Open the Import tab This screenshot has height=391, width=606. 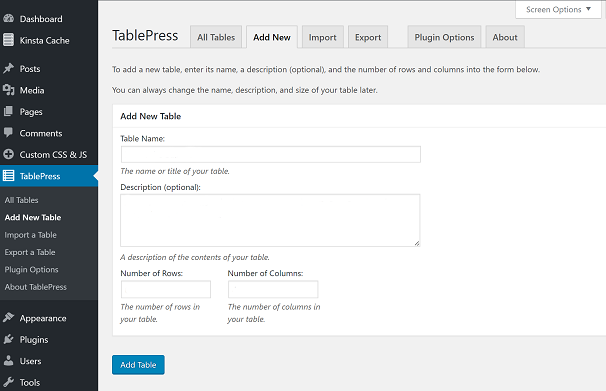pyautogui.click(x=323, y=37)
